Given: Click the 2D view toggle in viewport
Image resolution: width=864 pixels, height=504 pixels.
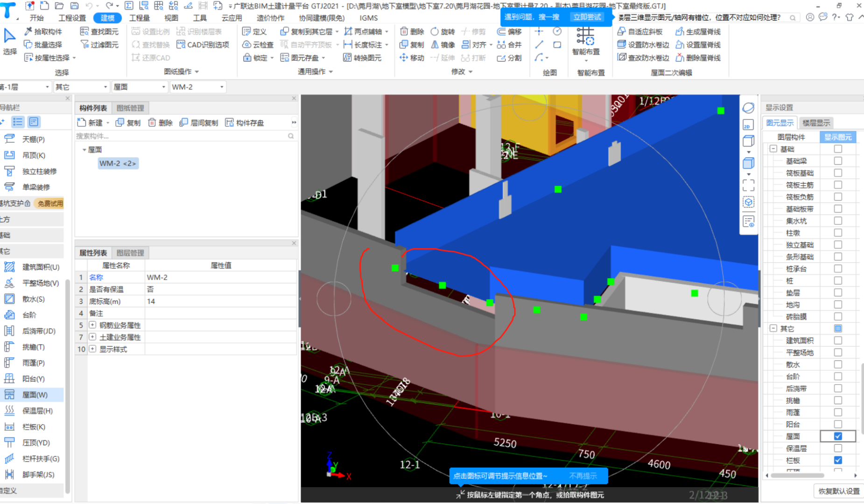Looking at the screenshot, I should [748, 125].
